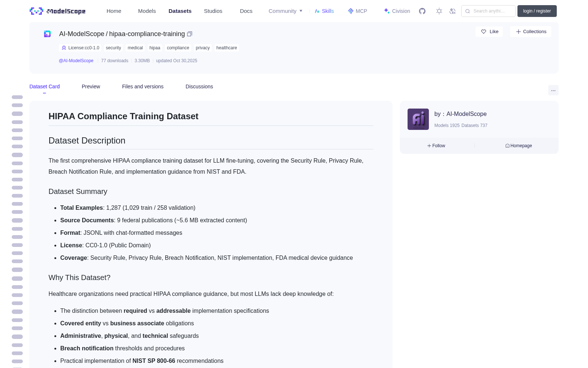Viewport: 588px width, 368px height.
Task: Switch language with the translate icon
Action: pyautogui.click(x=452, y=11)
